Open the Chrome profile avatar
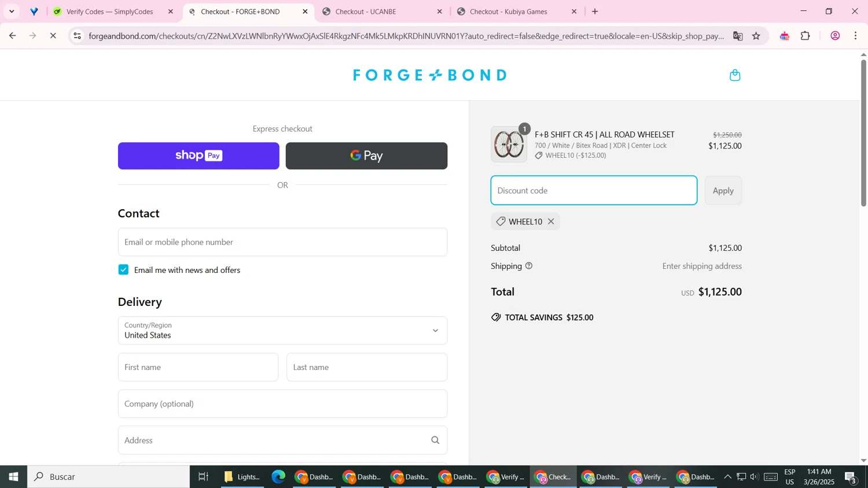Image resolution: width=868 pixels, height=488 pixels. click(x=835, y=36)
